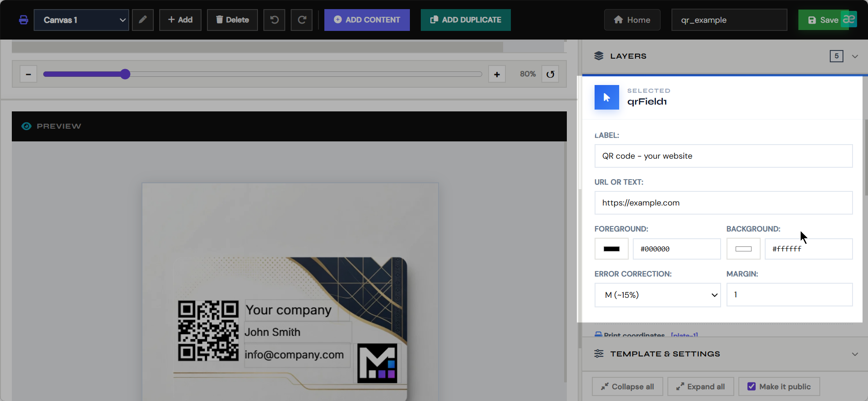Viewport: 868px width, 401px height.
Task: Click the undo arrow icon
Action: pyautogui.click(x=274, y=20)
